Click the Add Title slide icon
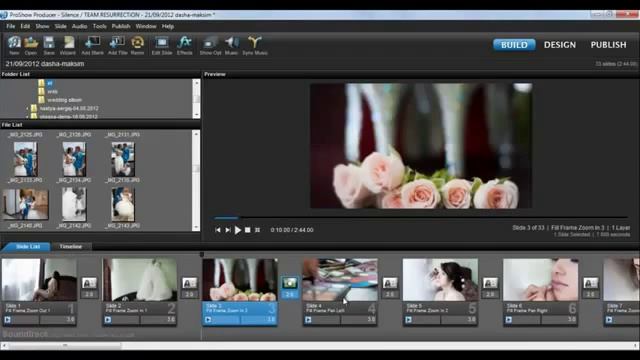Viewport: 640px width, 360px height. tap(118, 45)
